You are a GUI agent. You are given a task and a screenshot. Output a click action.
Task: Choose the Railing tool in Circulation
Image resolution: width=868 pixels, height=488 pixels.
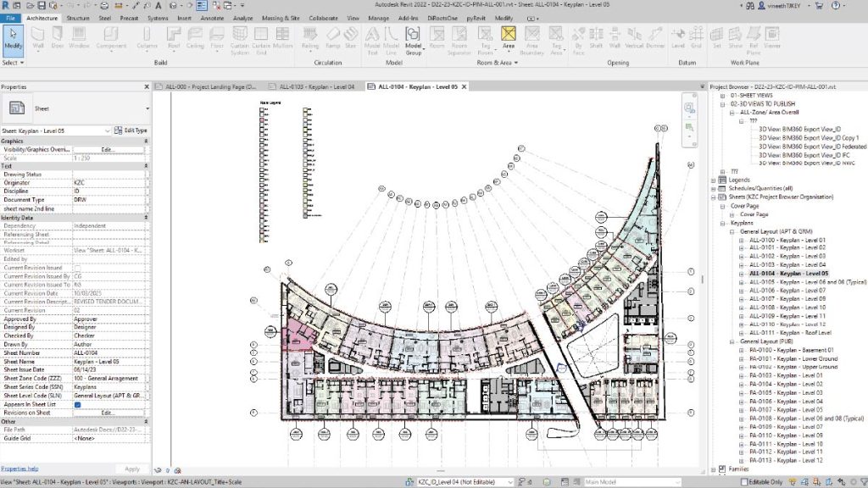[309, 38]
